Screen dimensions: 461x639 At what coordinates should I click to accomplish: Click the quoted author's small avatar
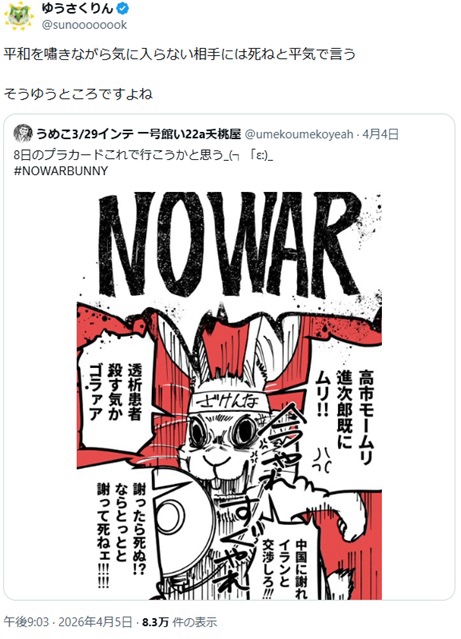point(23,133)
